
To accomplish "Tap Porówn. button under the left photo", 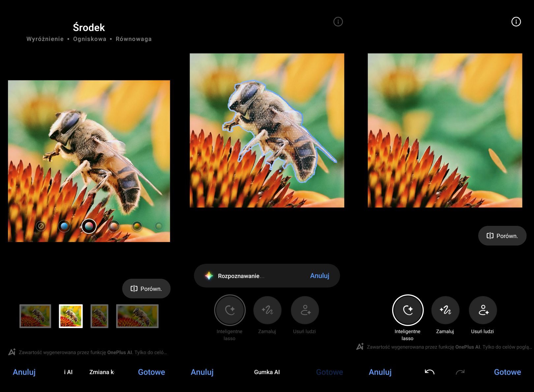I will 146,289.
